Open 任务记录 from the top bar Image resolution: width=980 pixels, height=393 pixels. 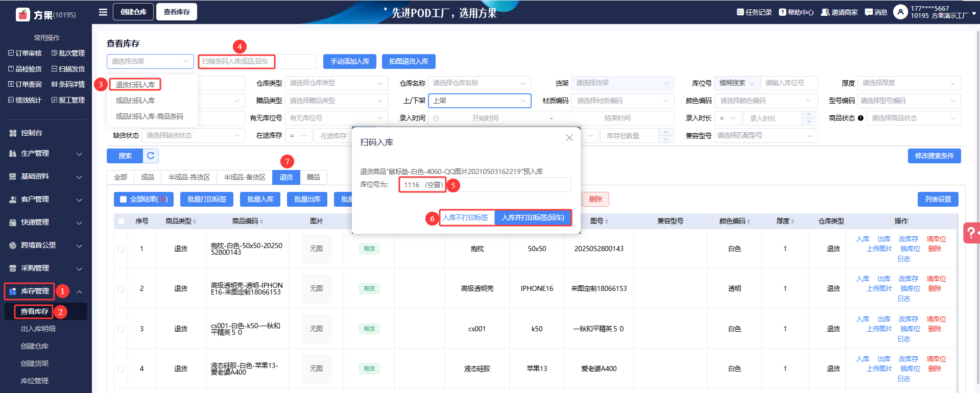click(x=754, y=12)
